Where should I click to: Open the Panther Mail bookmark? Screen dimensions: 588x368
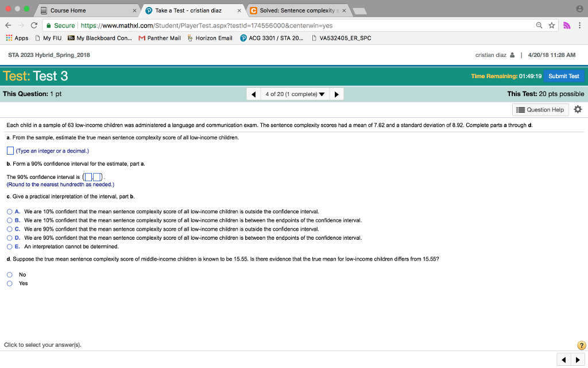[160, 38]
